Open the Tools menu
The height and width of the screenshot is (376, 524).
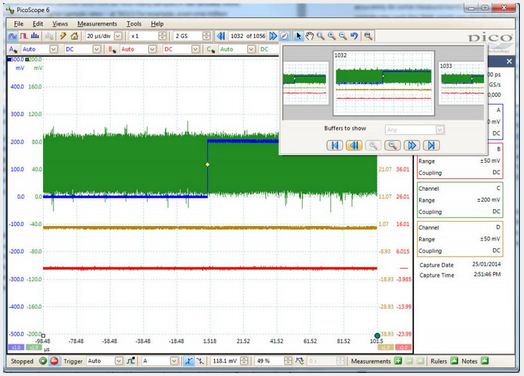[x=134, y=24]
